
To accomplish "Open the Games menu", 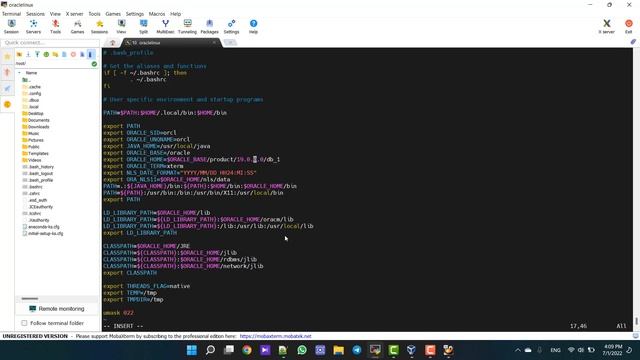I will pyautogui.click(x=113, y=14).
